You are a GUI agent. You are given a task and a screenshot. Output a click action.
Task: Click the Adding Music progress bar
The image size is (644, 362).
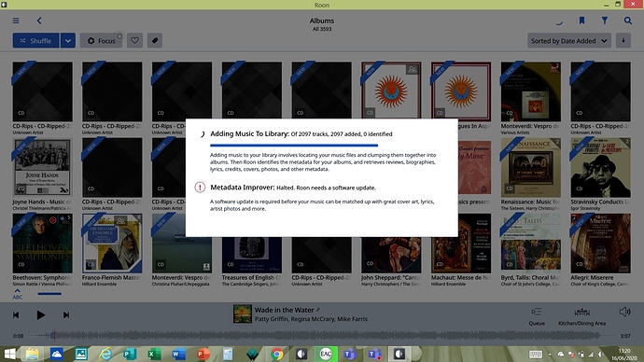(x=294, y=145)
